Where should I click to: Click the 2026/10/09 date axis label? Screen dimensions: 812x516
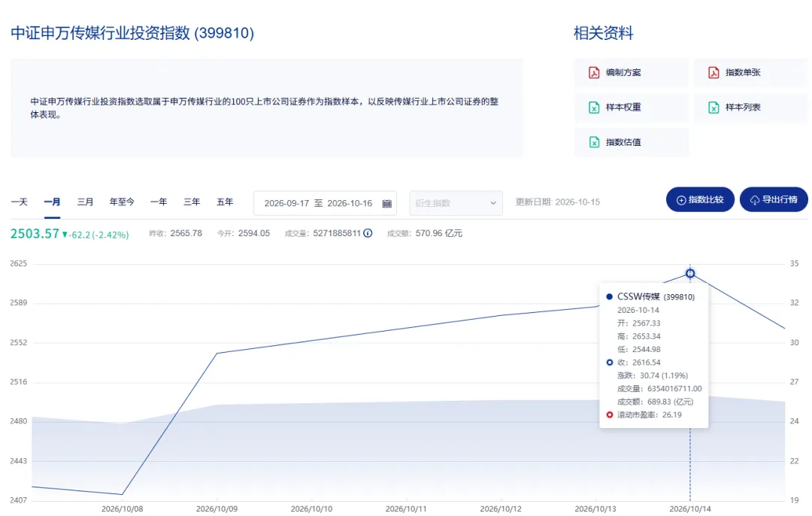click(217, 508)
